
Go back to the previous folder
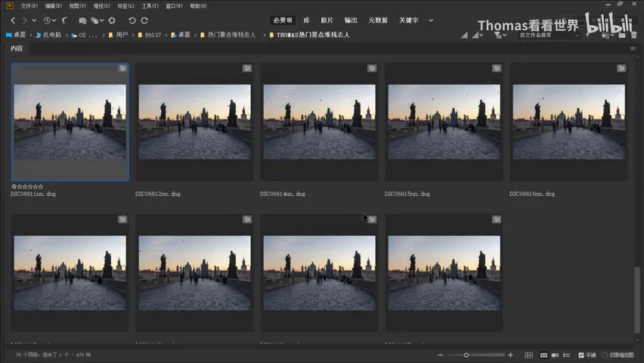tap(13, 20)
